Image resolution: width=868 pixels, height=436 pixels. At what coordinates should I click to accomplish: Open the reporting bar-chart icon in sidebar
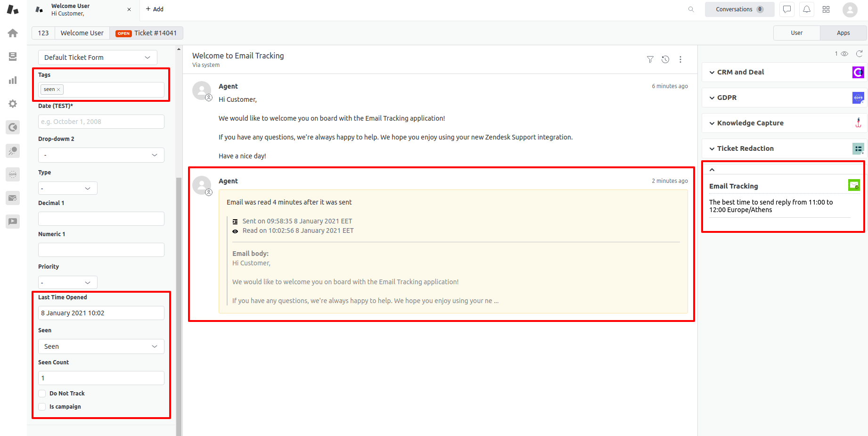click(x=13, y=80)
